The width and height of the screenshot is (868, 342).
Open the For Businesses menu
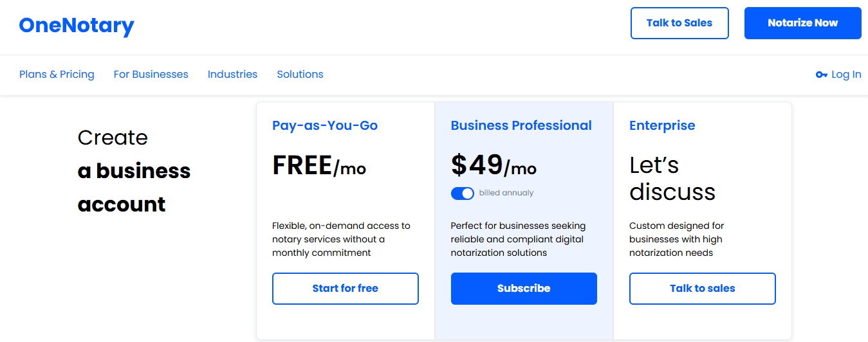151,75
